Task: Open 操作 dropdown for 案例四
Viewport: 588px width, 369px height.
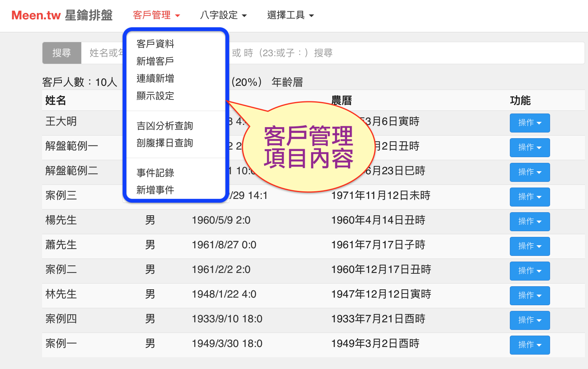Action: click(x=530, y=320)
